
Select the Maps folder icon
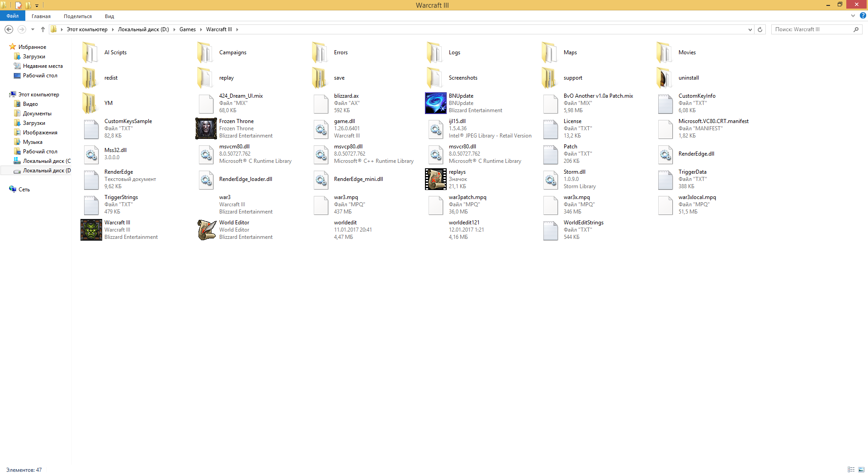(x=550, y=52)
